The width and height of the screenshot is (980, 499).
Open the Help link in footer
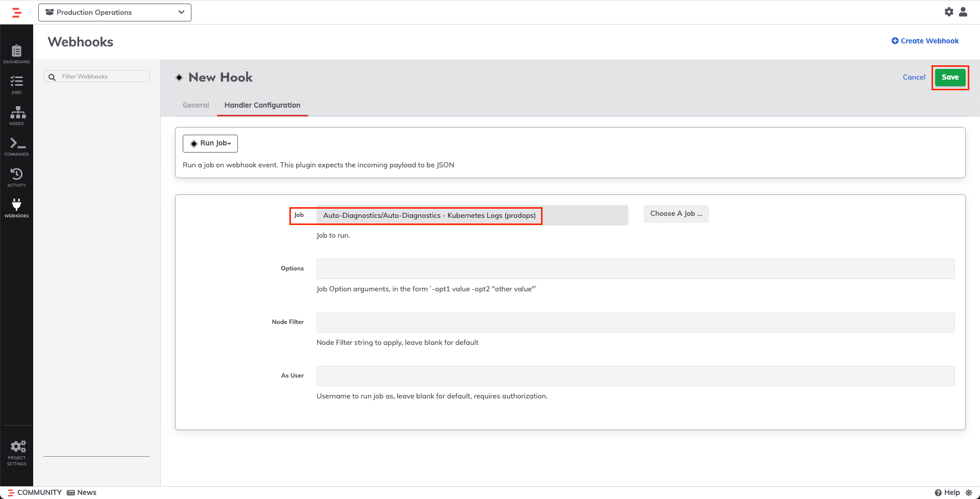pos(947,492)
